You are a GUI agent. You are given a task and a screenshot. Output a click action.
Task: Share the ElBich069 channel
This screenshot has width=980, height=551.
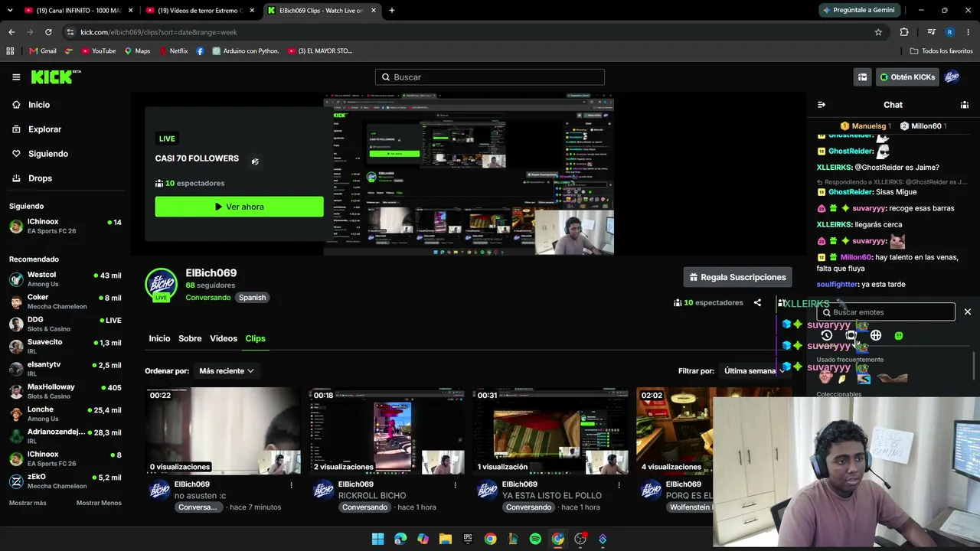tap(757, 302)
